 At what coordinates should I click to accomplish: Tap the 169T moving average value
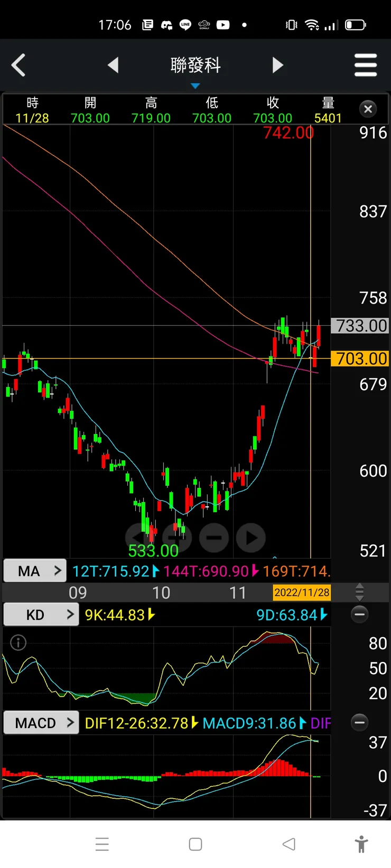(x=296, y=571)
